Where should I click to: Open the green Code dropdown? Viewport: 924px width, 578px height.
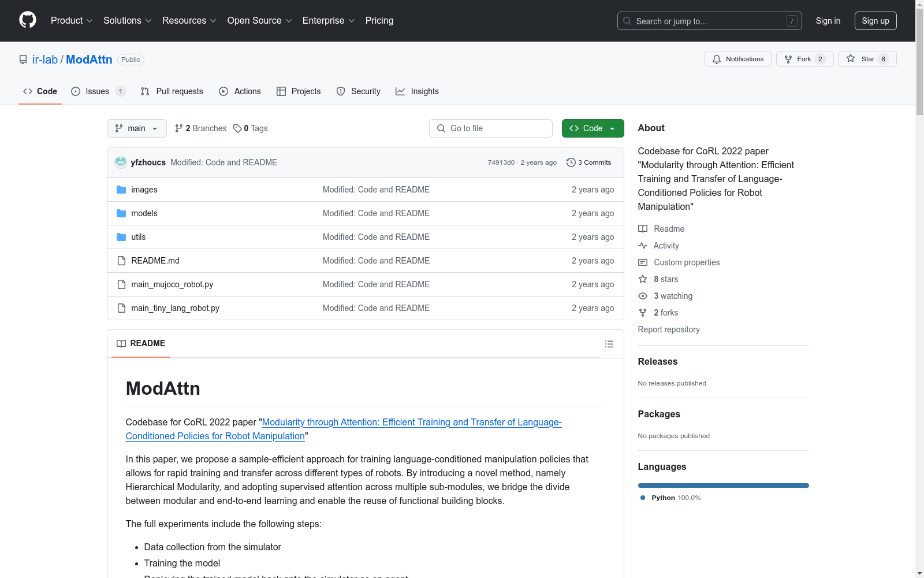click(593, 128)
